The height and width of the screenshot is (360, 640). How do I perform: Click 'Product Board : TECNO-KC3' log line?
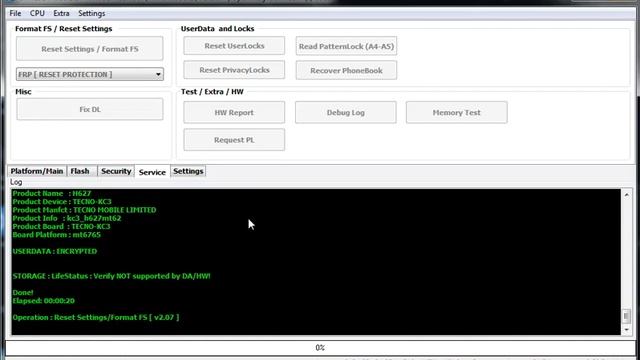[x=61, y=226]
